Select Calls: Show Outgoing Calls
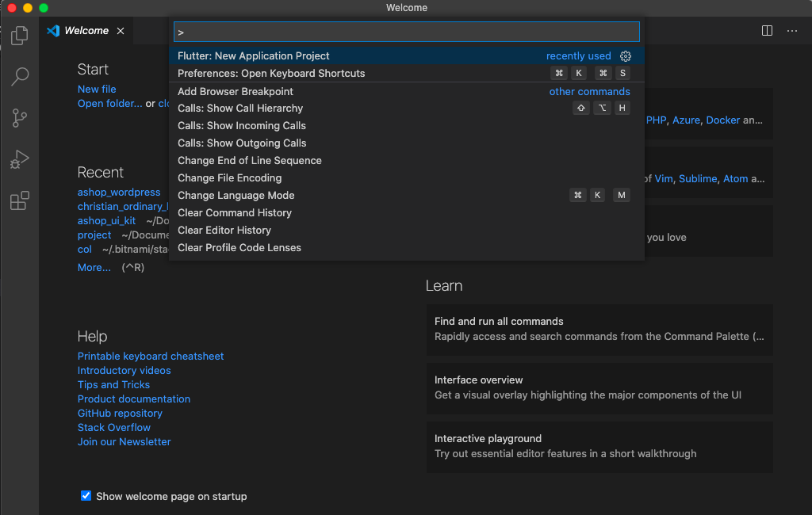 pyautogui.click(x=407, y=143)
